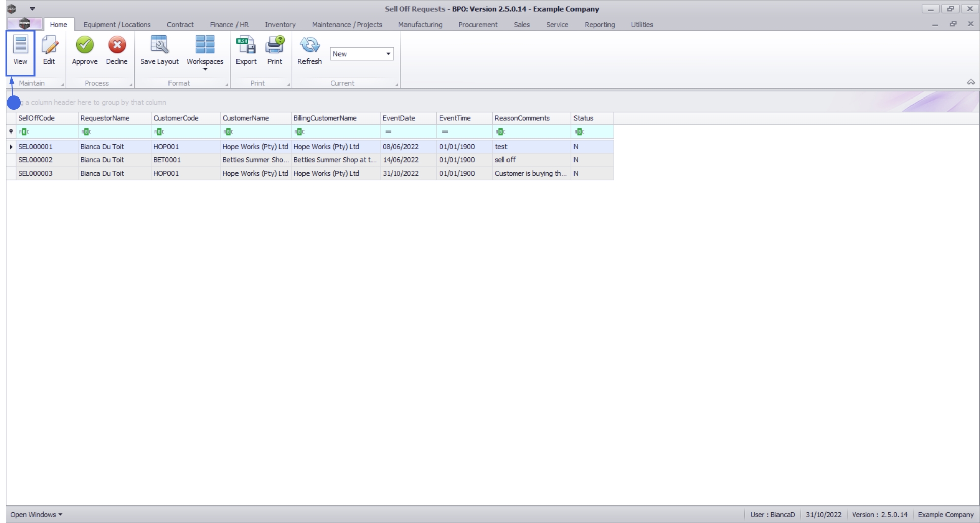Viewport: 980px width, 523px height.
Task: Click the BillingCustomerName filter row cell
Action: pyautogui.click(x=335, y=132)
